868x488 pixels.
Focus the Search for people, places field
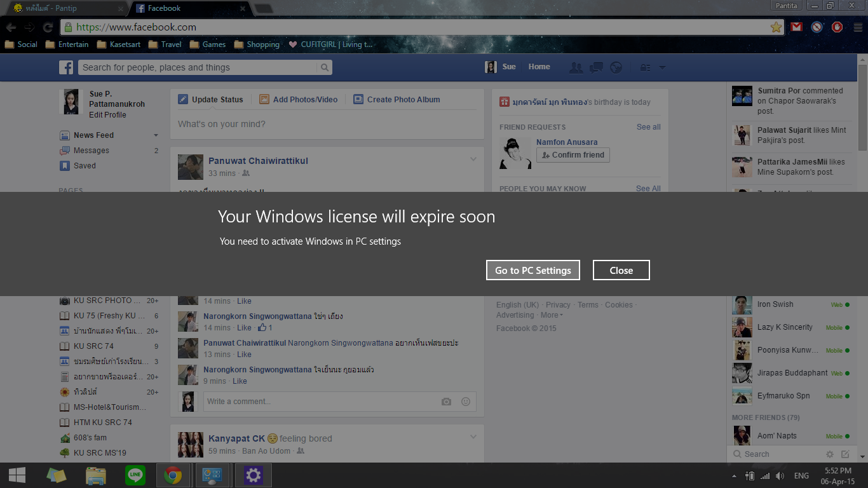197,67
